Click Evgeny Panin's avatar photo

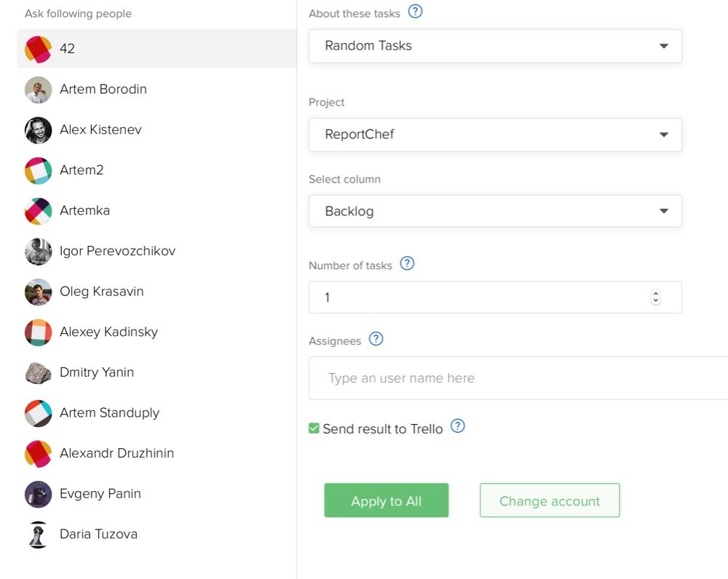[x=38, y=494]
